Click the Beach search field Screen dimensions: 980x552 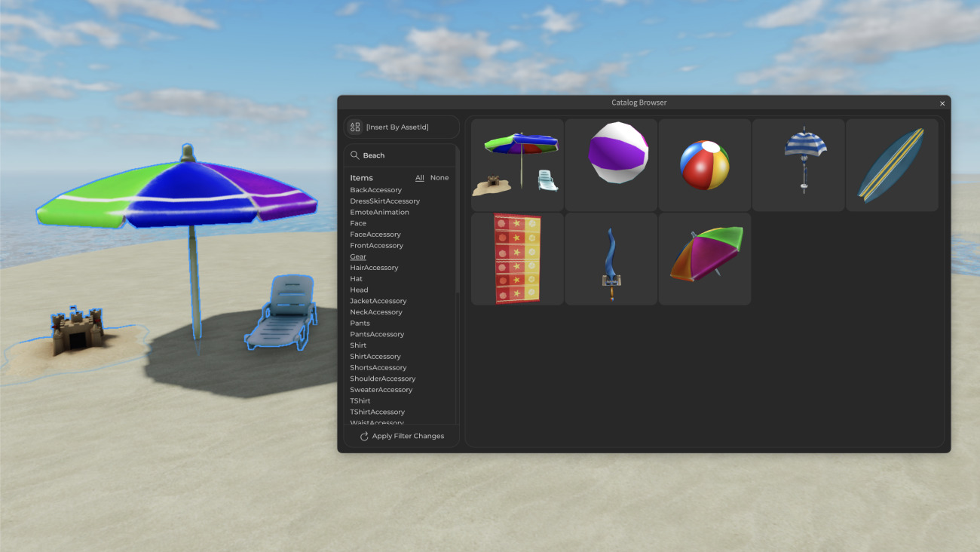coord(392,154)
